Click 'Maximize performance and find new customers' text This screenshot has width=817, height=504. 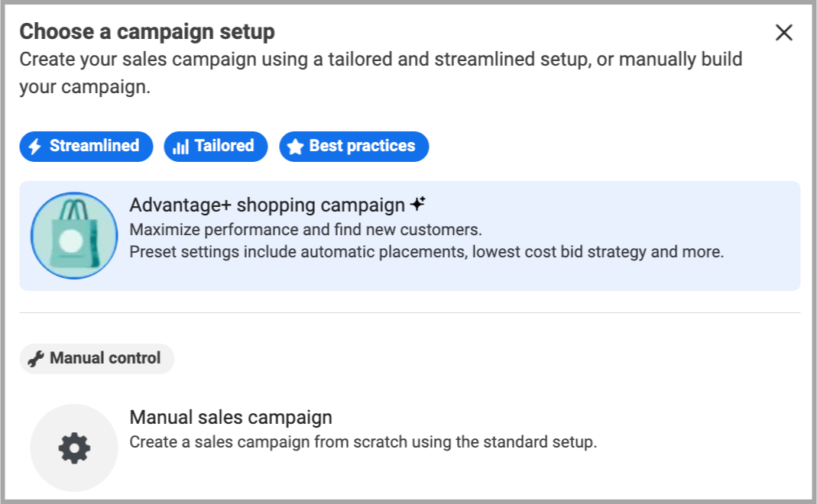306,230
